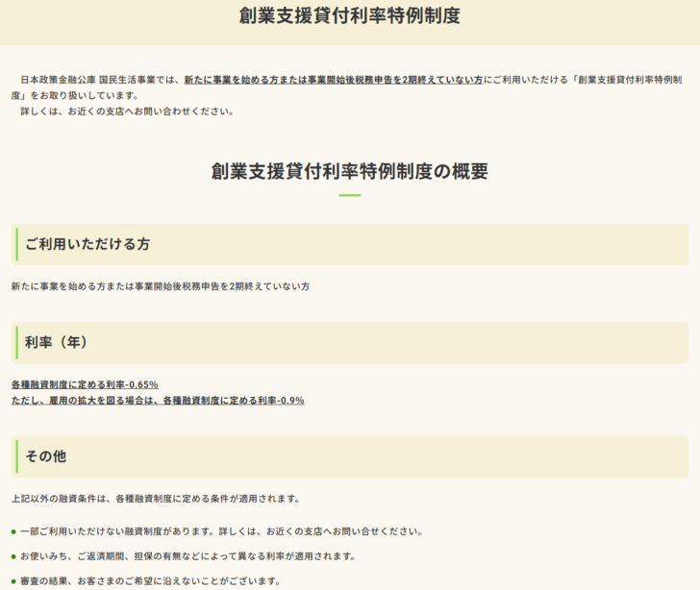The height and width of the screenshot is (590, 700).
Task: Click the heading 創業支援貸付利率特例制度の概要
Action: (x=350, y=171)
